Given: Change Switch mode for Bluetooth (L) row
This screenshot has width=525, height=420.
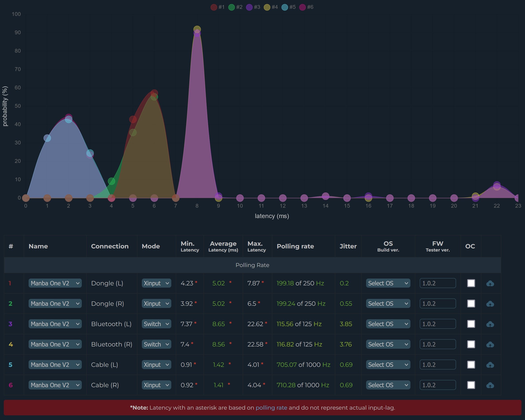Looking at the screenshot, I should click(x=156, y=324).
